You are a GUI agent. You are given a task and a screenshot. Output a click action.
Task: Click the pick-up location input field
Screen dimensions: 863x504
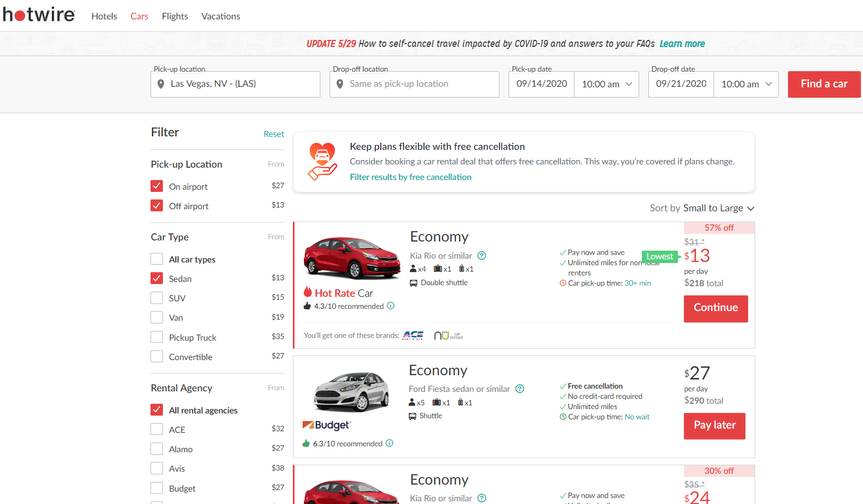(235, 84)
